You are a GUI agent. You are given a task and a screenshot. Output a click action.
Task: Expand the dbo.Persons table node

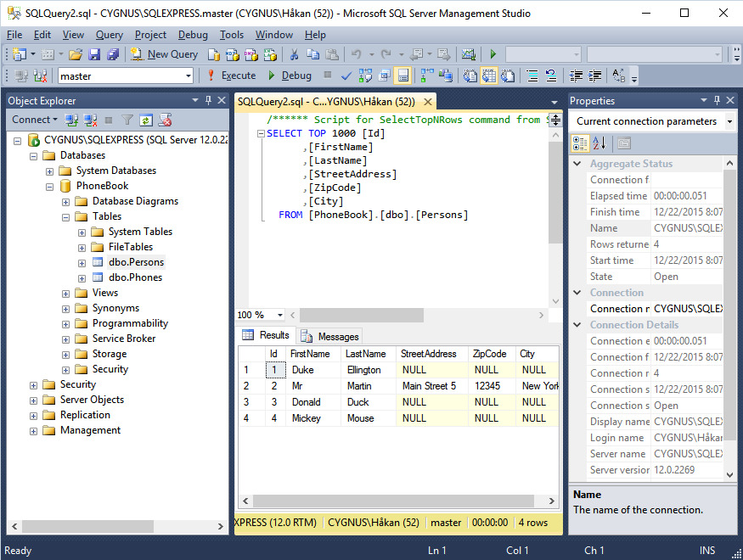[82, 263]
